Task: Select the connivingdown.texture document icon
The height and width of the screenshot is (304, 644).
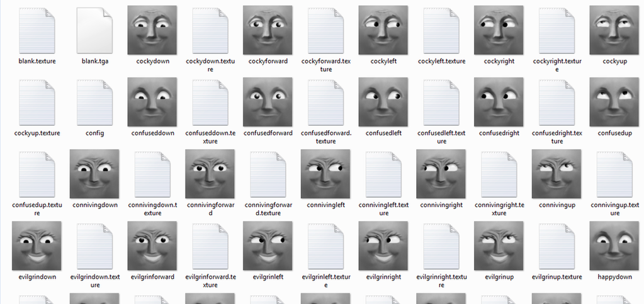Action: click(x=152, y=174)
